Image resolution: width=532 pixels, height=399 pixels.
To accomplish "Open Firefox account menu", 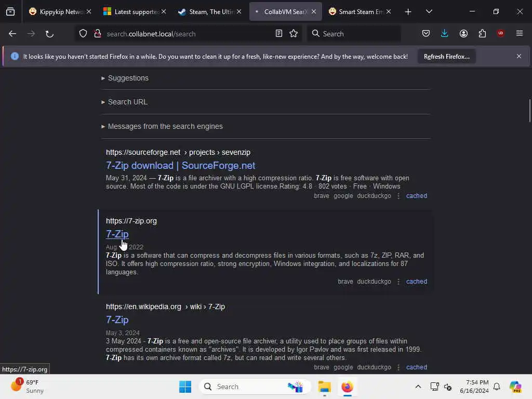I will [x=463, y=33].
